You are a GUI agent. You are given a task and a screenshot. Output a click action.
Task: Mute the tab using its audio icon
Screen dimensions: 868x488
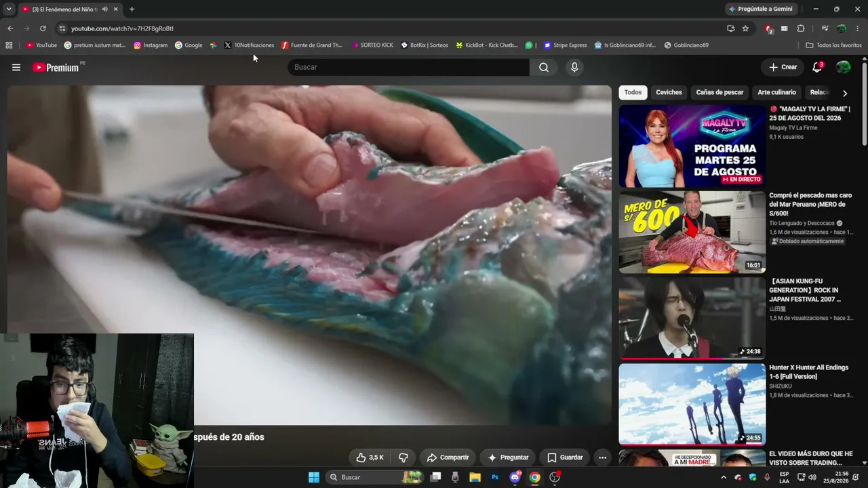click(x=104, y=9)
